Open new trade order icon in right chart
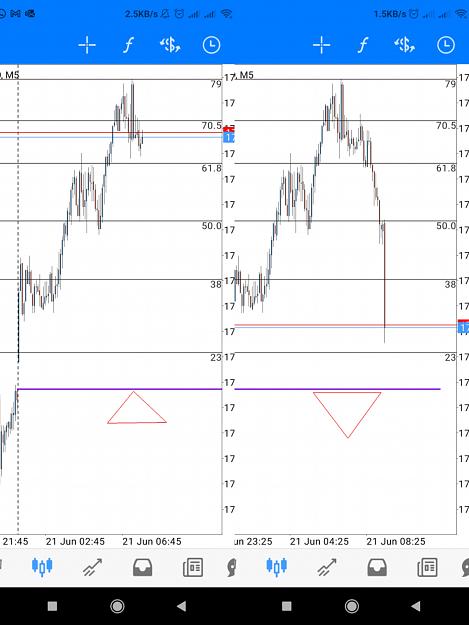469x625 pixels. click(404, 45)
